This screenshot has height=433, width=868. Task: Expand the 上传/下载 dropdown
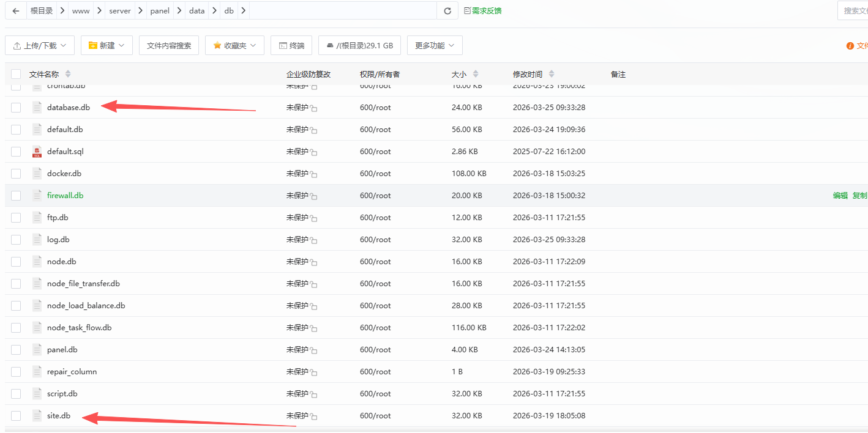pos(39,45)
